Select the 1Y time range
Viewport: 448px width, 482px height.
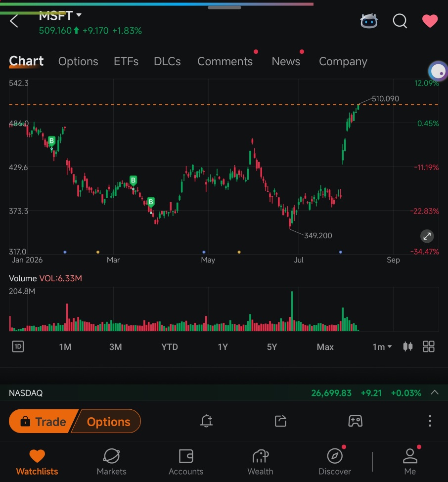point(223,347)
